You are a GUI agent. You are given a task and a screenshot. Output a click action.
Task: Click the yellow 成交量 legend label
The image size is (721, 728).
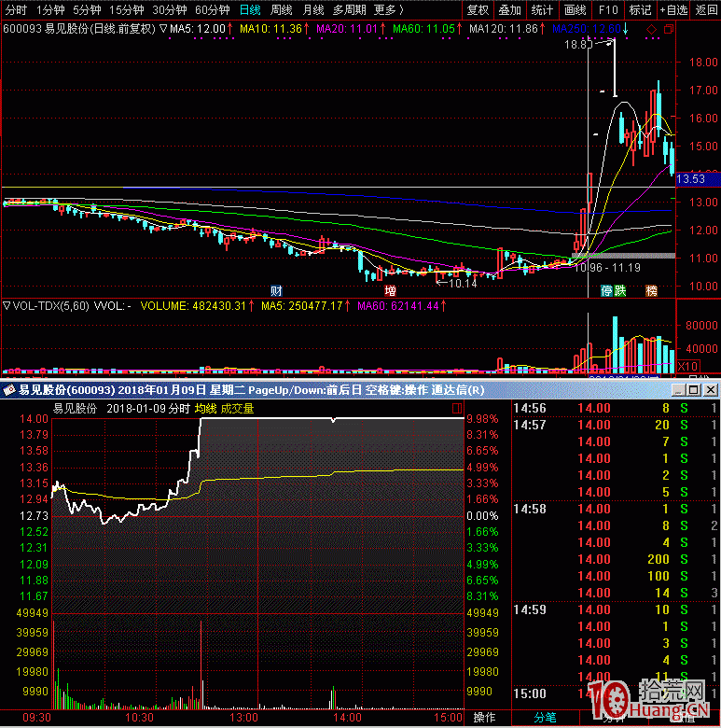point(237,409)
